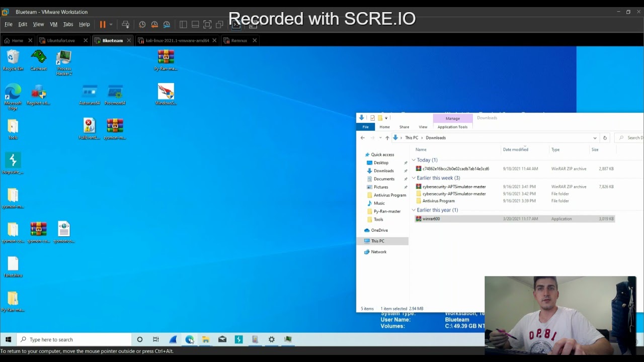The height and width of the screenshot is (362, 644).
Task: Open Explorer Share ribbon tab
Action: click(404, 127)
